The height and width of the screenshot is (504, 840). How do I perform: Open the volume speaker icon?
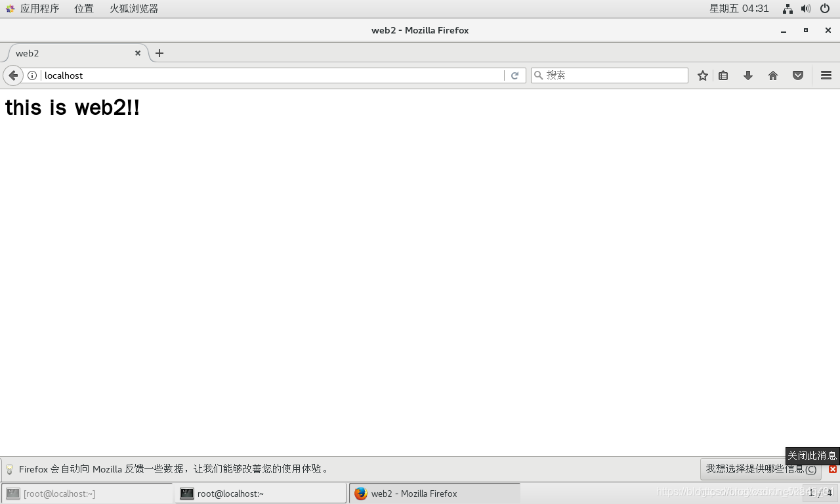[x=806, y=9]
